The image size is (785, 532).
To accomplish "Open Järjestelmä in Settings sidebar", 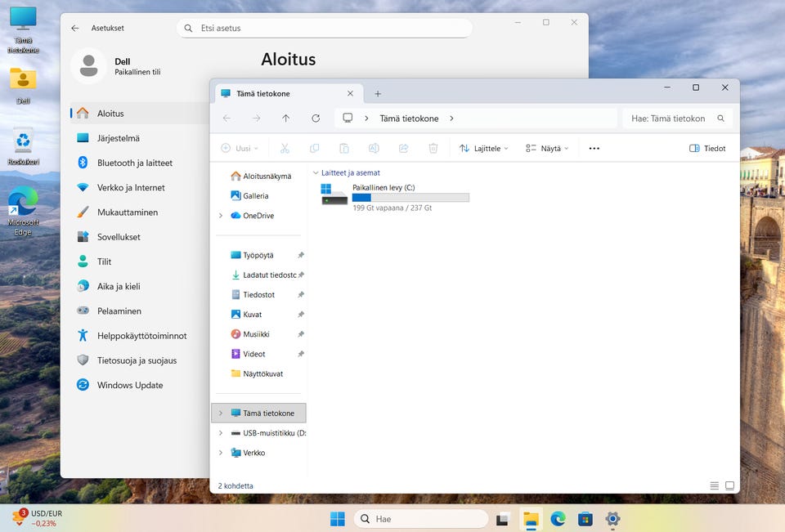I will (x=140, y=138).
